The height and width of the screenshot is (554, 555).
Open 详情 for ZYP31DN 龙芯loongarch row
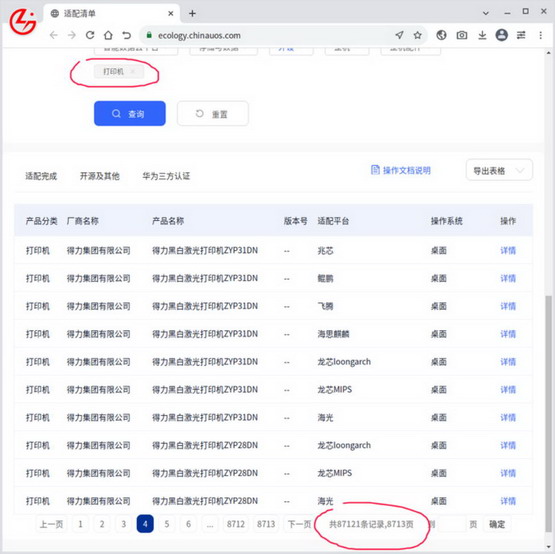click(508, 362)
